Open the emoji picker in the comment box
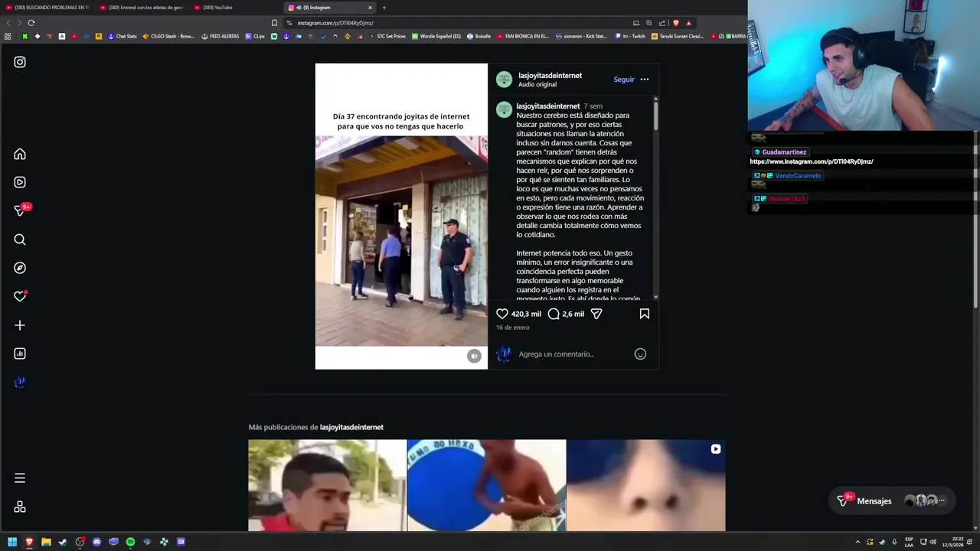This screenshot has height=551, width=980. coord(640,354)
